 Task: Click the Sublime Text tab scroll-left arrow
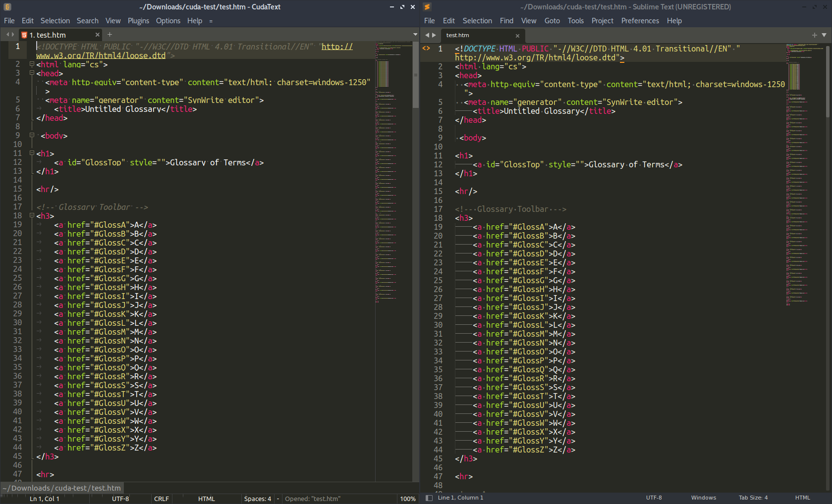click(x=427, y=35)
